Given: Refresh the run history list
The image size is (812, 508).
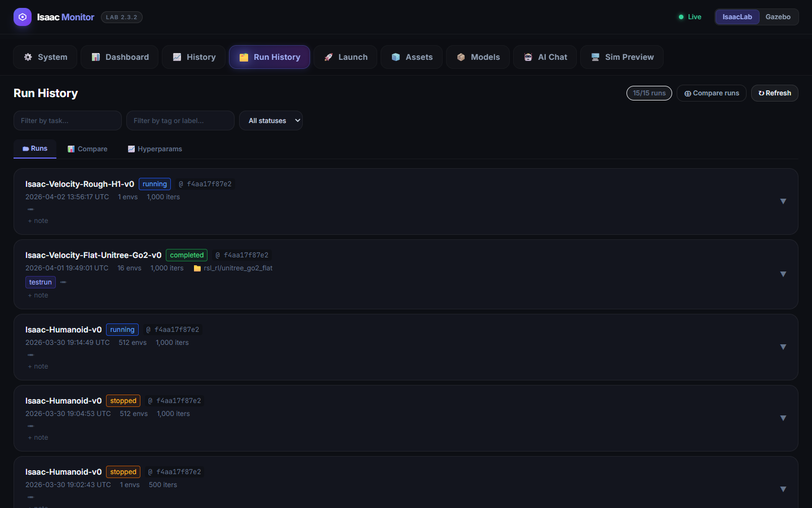Looking at the screenshot, I should (x=775, y=93).
